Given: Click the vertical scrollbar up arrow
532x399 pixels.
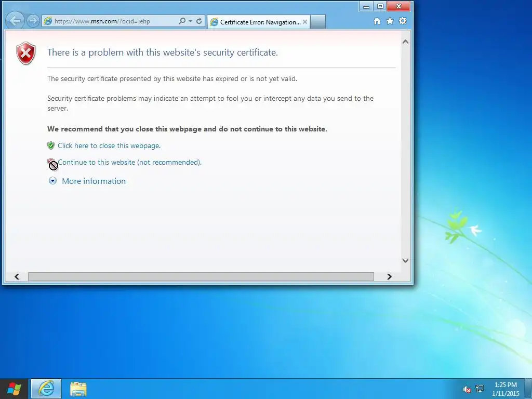Looking at the screenshot, I should pos(405,42).
